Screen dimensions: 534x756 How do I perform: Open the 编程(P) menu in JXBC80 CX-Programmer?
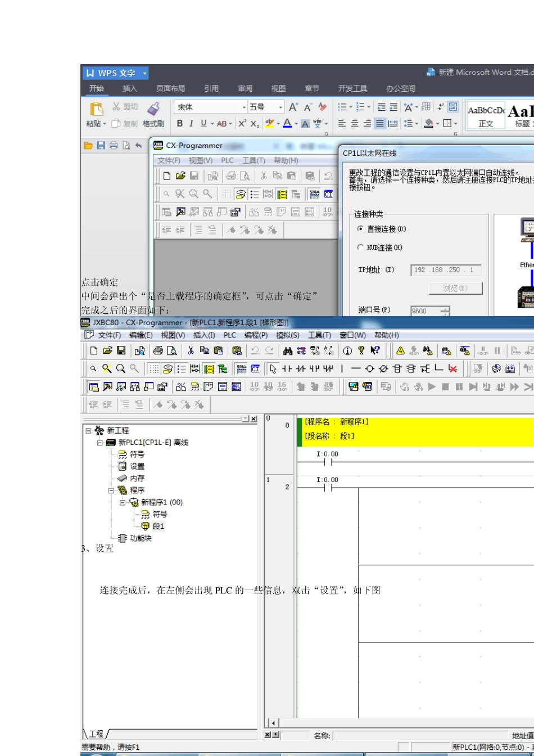pos(256,335)
